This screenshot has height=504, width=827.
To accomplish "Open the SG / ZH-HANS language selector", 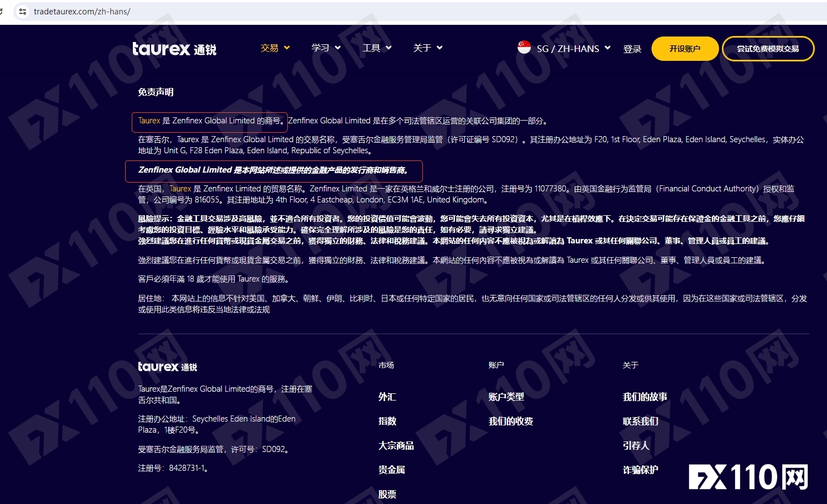I will [x=573, y=49].
